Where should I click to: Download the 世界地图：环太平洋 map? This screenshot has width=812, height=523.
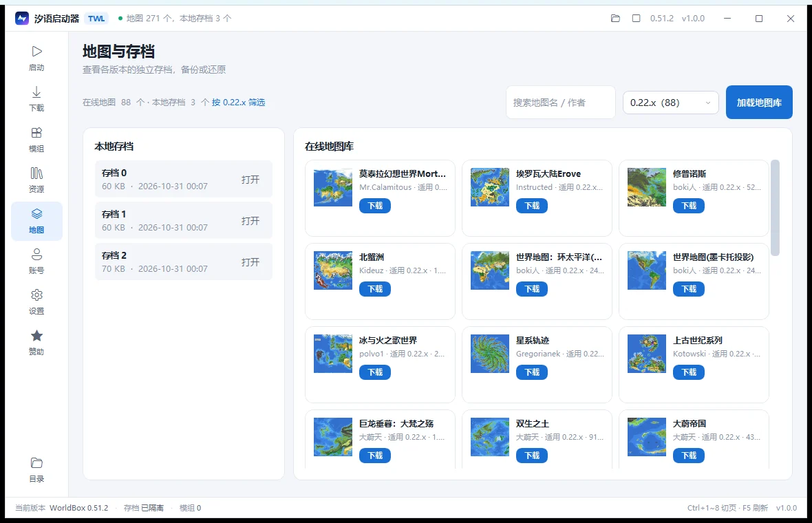pyautogui.click(x=532, y=289)
